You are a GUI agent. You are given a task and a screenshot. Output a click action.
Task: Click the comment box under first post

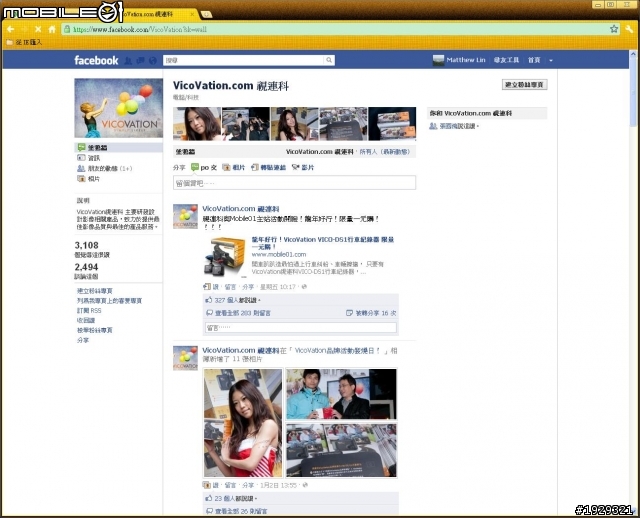(300, 327)
